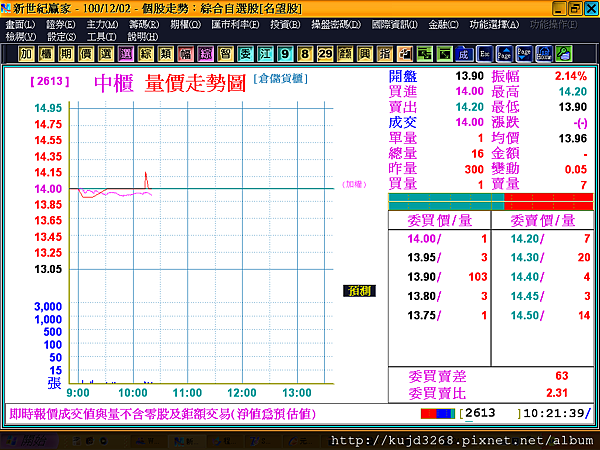Click the 委賣價/量 column header
The height and width of the screenshot is (450, 600).
[543, 220]
